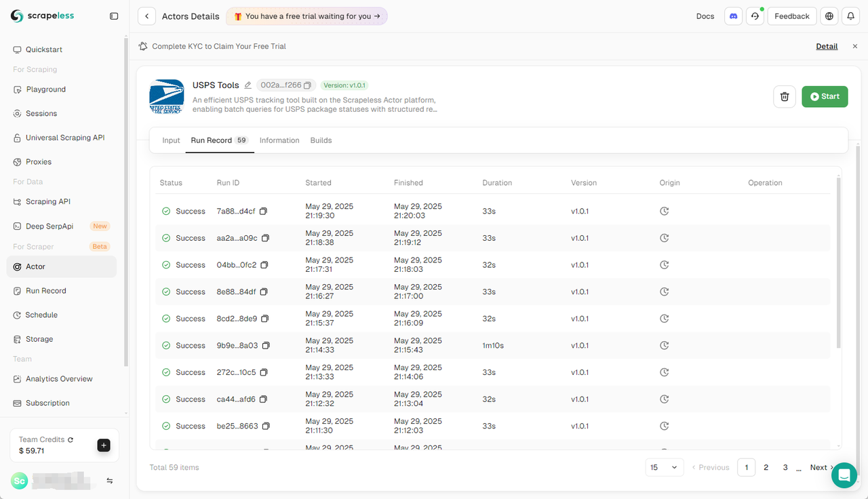
Task: Click the free trial banner
Action: tap(307, 16)
